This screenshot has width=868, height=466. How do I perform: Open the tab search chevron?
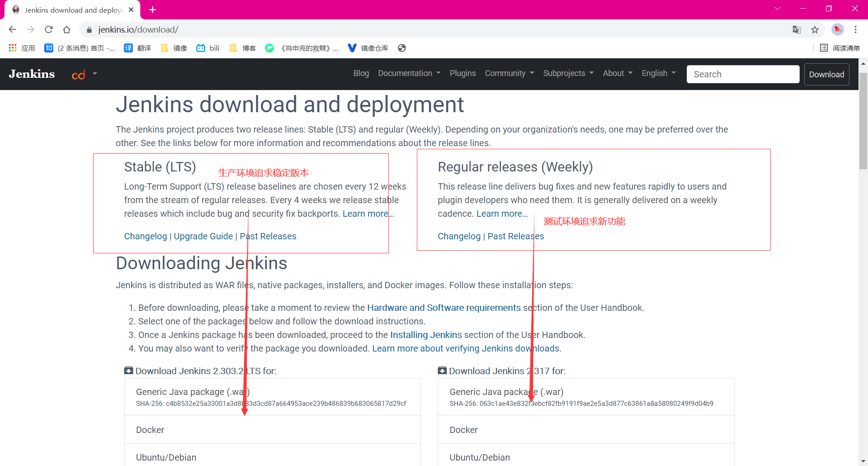point(777,9)
